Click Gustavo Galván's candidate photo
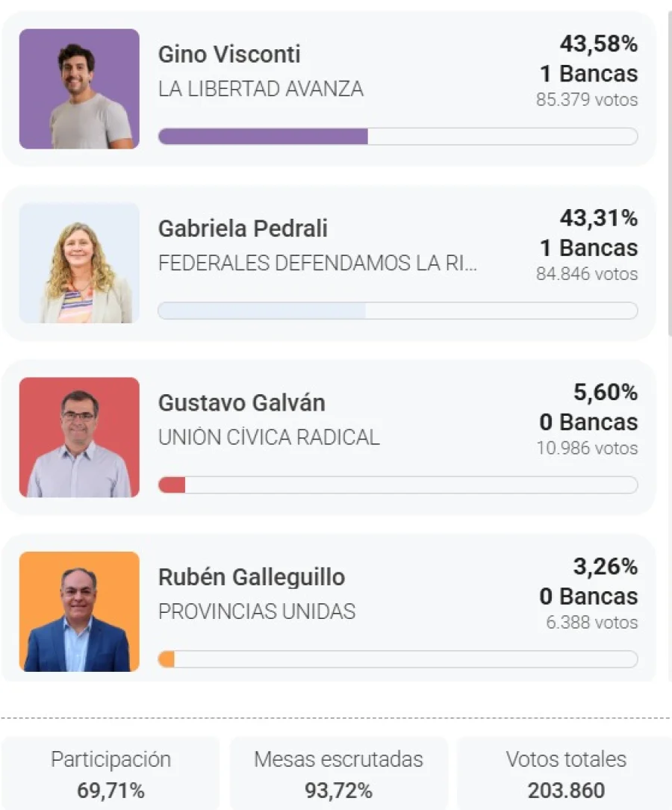Image resolution: width=672 pixels, height=810 pixels. point(79,437)
